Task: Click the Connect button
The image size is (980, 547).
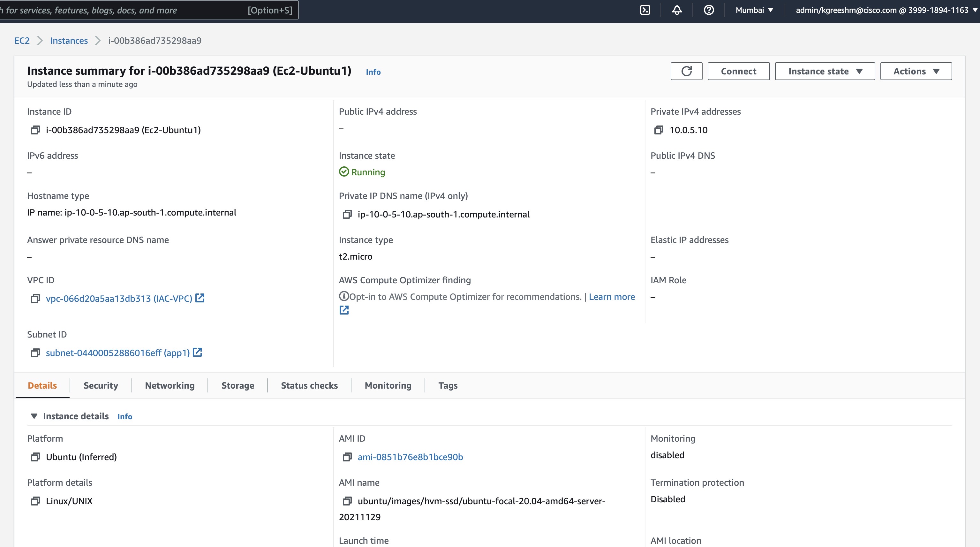Action: tap(738, 71)
